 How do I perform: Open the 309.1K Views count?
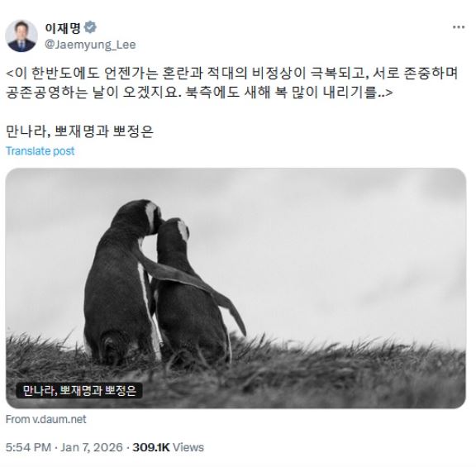click(169, 447)
